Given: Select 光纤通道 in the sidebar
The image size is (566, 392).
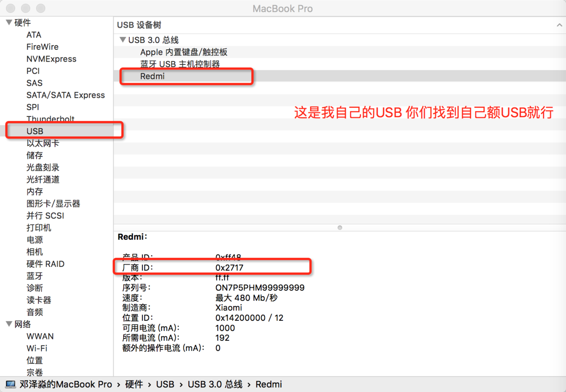Looking at the screenshot, I should 43,179.
